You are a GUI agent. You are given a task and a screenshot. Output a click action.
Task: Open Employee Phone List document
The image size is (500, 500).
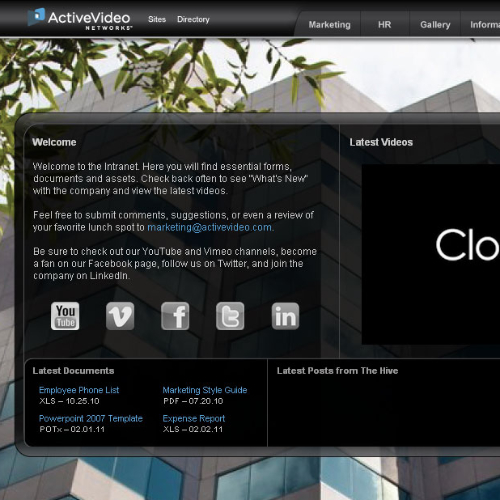coord(79,390)
